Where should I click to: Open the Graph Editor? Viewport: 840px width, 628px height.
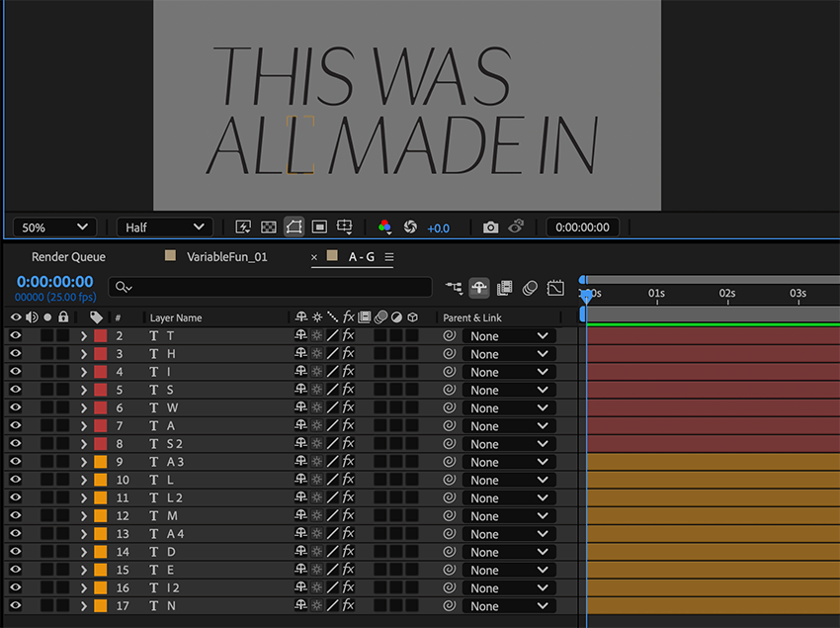[x=555, y=288]
